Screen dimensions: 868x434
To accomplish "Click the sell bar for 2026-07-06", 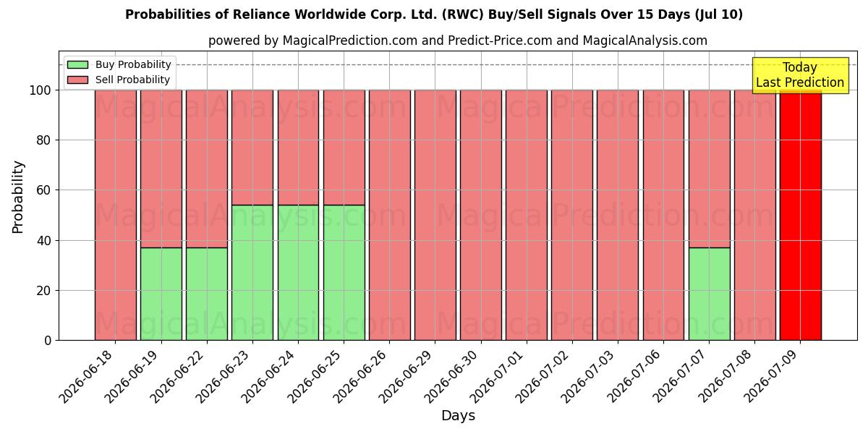I will (x=663, y=215).
